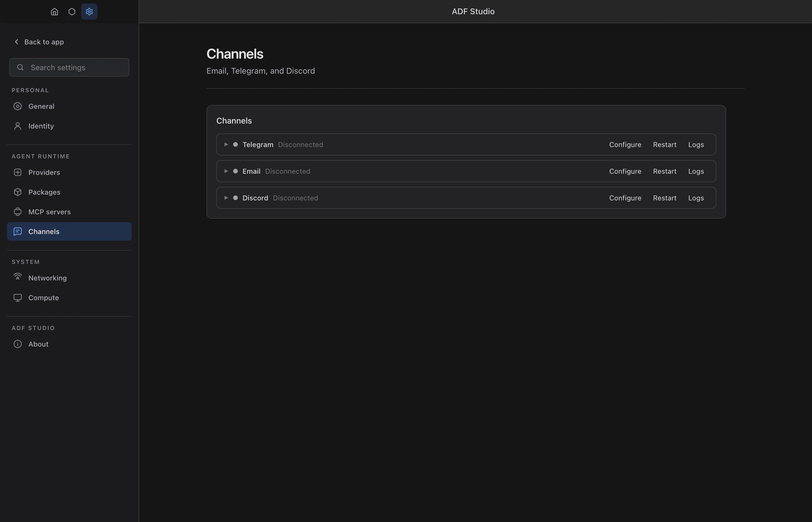Open the home icon in top bar
This screenshot has height=522, width=812.
click(x=54, y=12)
